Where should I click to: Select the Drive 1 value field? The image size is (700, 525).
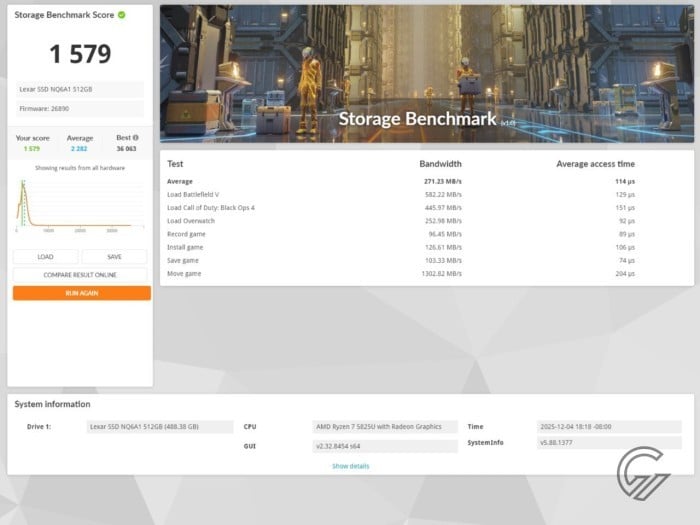click(160, 427)
